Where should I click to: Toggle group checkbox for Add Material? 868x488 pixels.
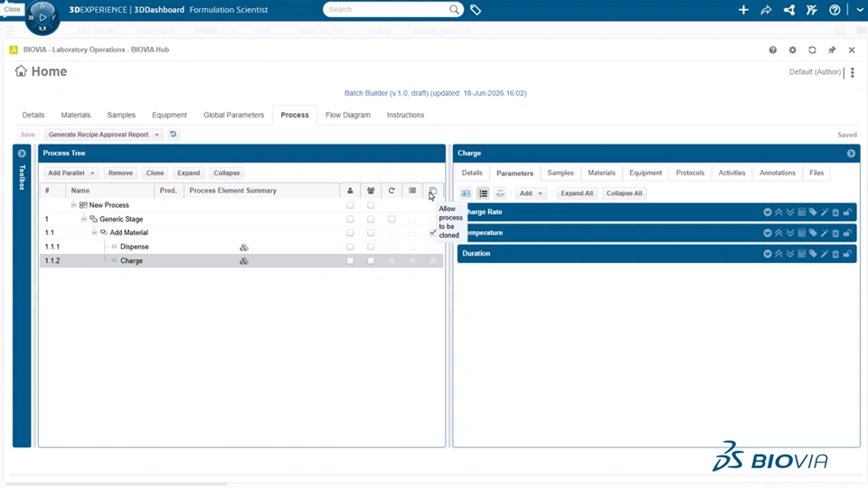pyautogui.click(x=371, y=233)
